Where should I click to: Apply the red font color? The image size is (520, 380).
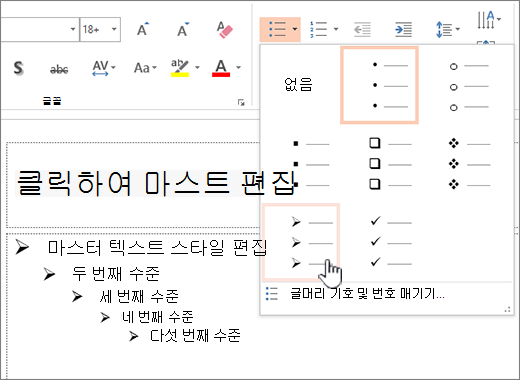click(221, 68)
